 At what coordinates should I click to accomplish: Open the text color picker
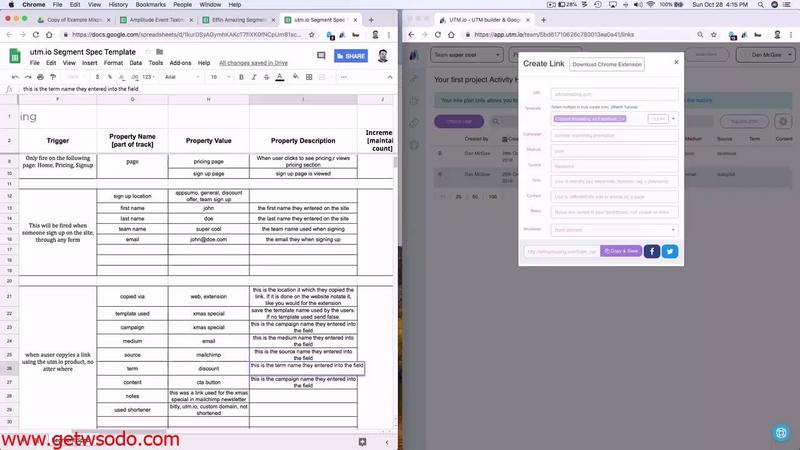point(280,77)
